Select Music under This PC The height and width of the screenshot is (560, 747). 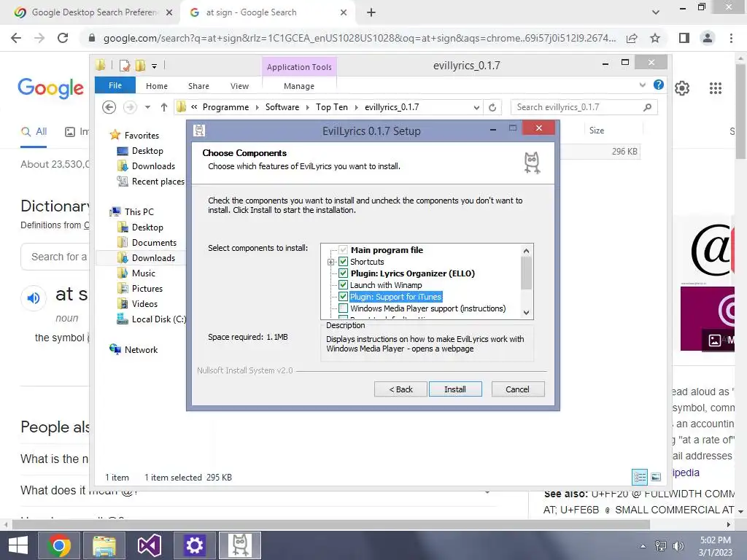[144, 273]
